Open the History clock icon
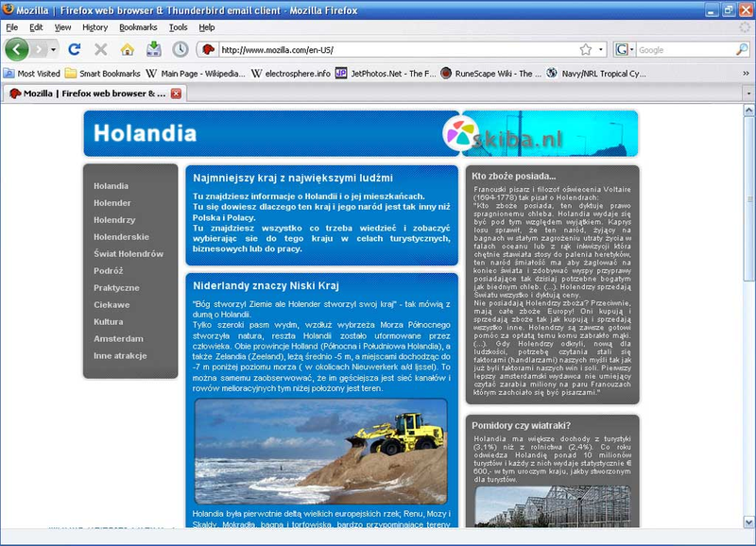756x546 pixels. (180, 49)
